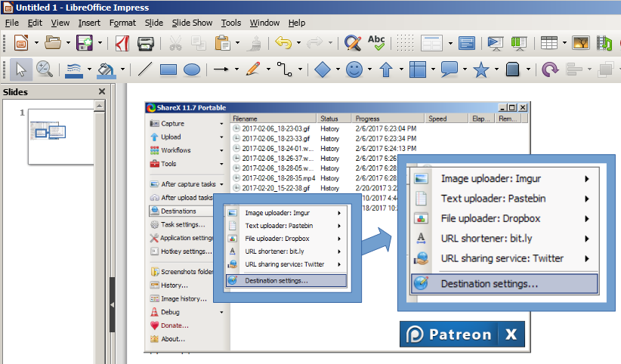
Task: Close the Slides panel
Action: point(102,91)
